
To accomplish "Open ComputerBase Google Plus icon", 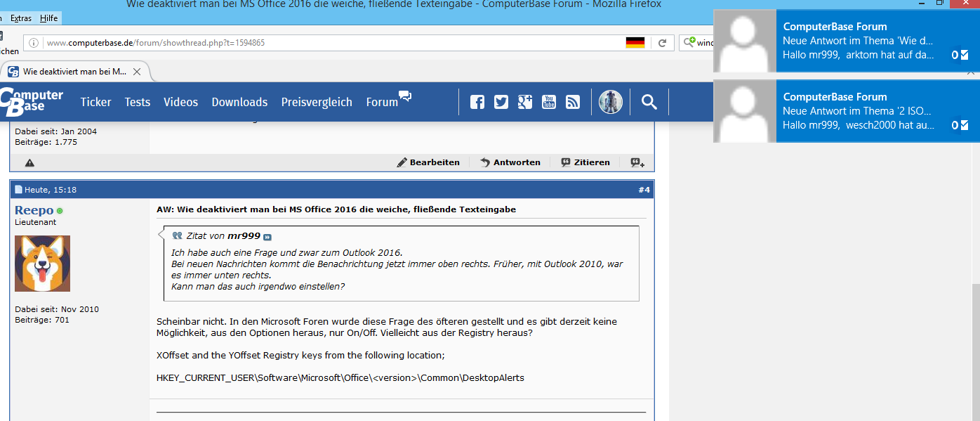I will click(x=525, y=102).
